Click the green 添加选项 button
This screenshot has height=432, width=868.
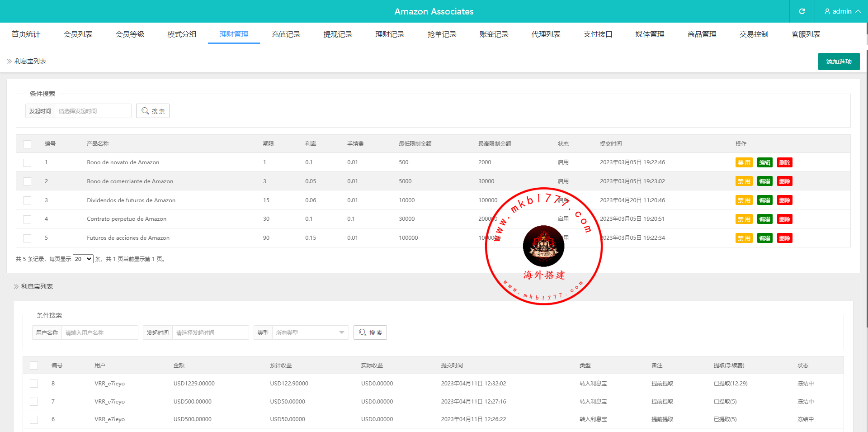[839, 62]
